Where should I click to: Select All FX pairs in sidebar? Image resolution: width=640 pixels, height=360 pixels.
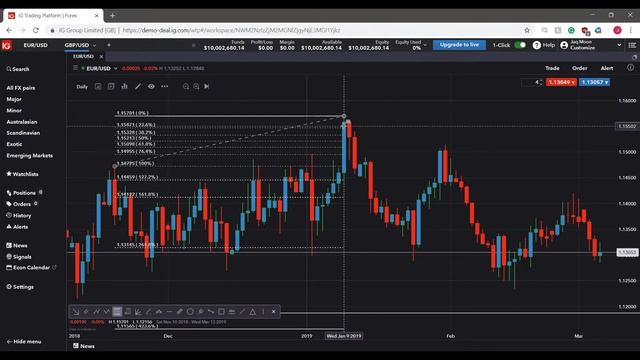point(21,88)
